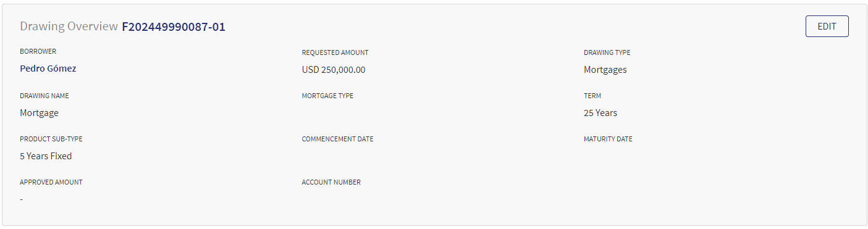This screenshot has width=868, height=229.
Task: Click the 25 Years term value
Action: (x=600, y=113)
